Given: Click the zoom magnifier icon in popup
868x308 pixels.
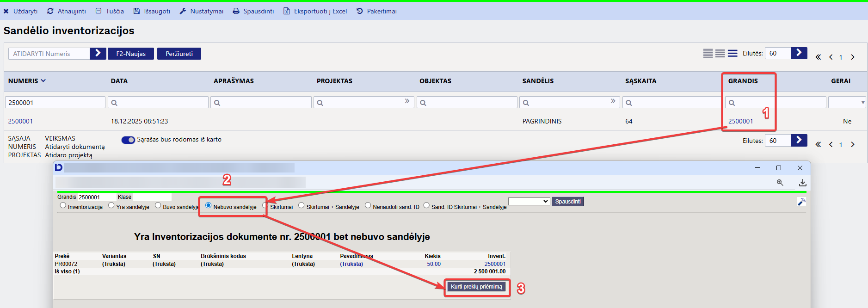Looking at the screenshot, I should coord(780,183).
